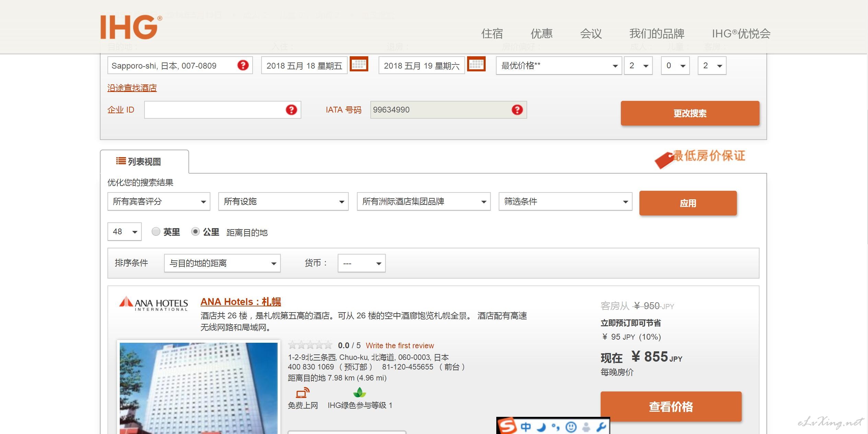Open the 我们的品牌 navigation menu
Viewport: 868px width, 434px height.
(657, 34)
